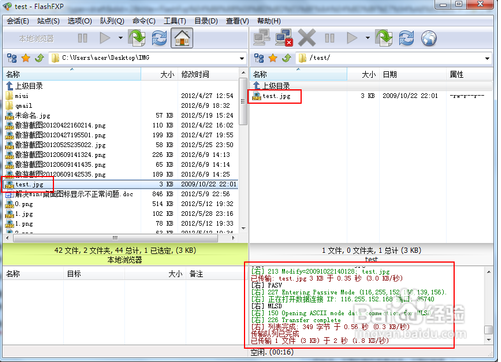Click local pane folder tree icon
The image size is (501, 362).
12,58
